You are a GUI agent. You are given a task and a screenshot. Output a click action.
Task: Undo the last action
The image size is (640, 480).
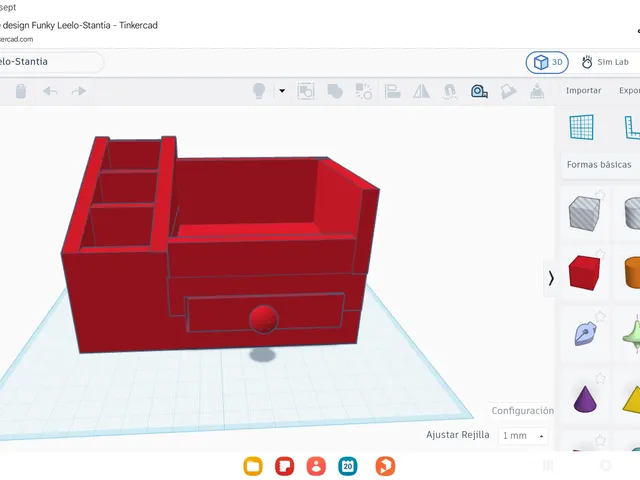[50, 91]
